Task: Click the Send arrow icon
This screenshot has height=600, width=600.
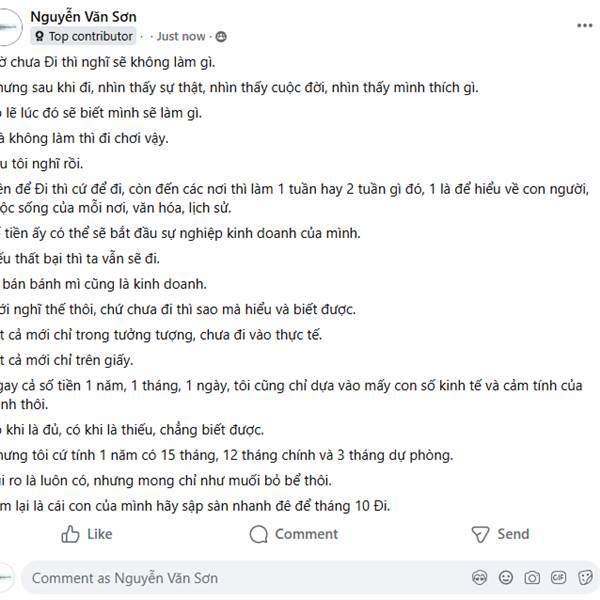Action: 480,534
